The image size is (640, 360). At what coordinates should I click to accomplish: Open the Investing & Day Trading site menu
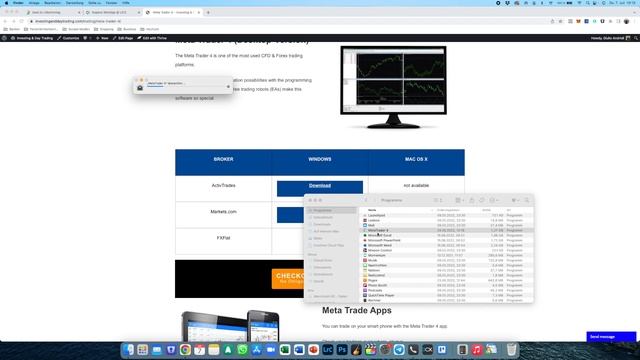tap(32, 38)
